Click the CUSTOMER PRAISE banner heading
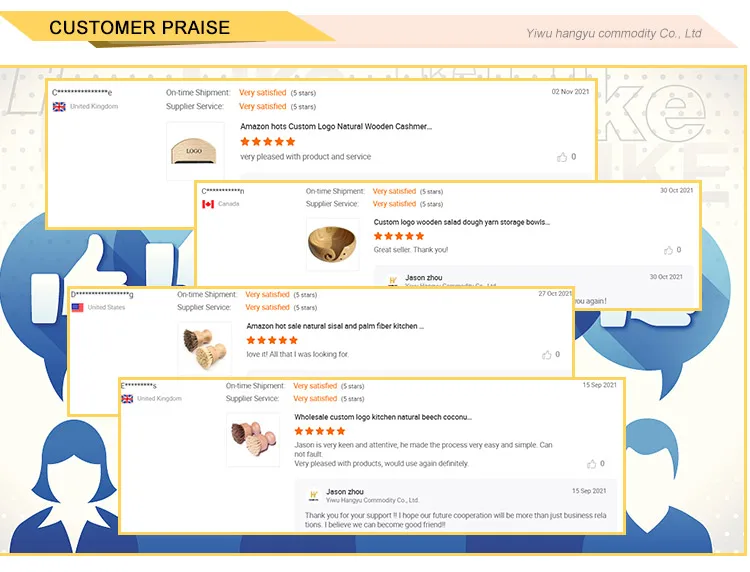Image resolution: width=750 pixels, height=572 pixels. (139, 28)
